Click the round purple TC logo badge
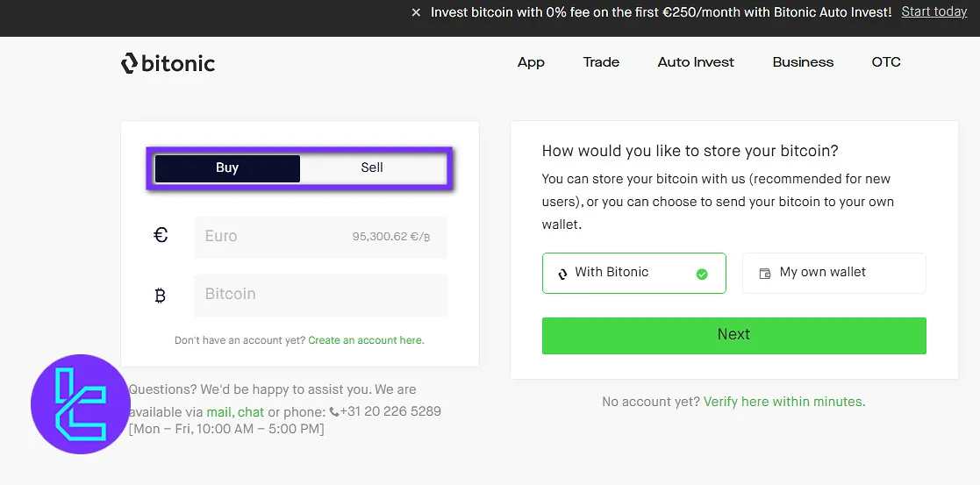The image size is (980, 485). point(81,403)
